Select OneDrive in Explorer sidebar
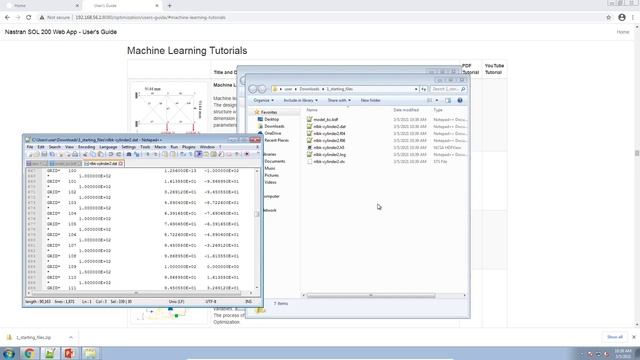The image size is (640, 360). point(273,133)
